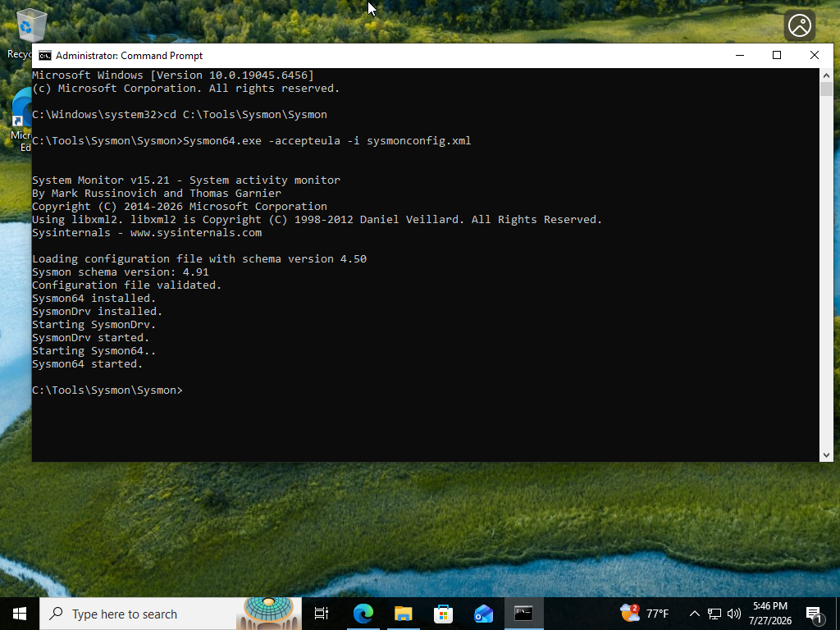Open File Explorer from the taskbar
840x630 pixels.
pyautogui.click(x=403, y=614)
